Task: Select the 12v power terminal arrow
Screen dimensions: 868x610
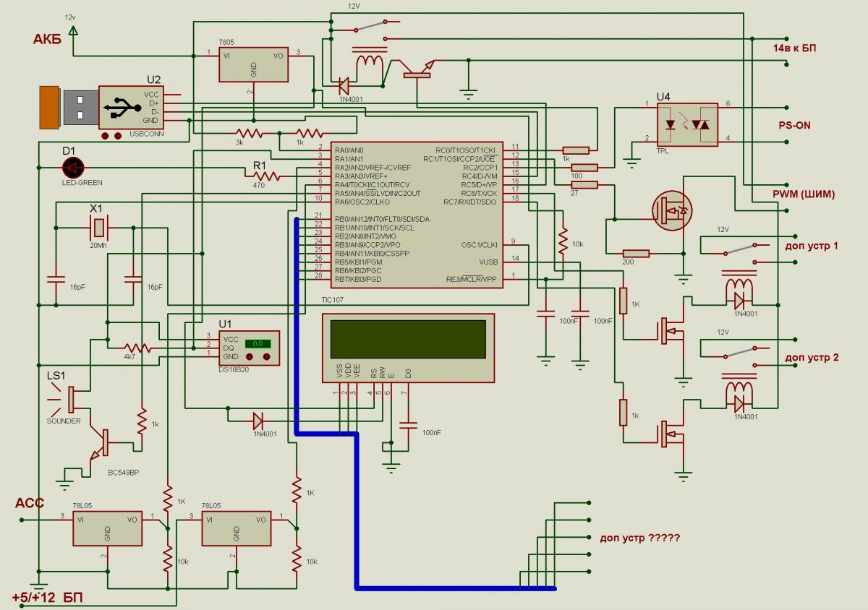Action: (72, 30)
